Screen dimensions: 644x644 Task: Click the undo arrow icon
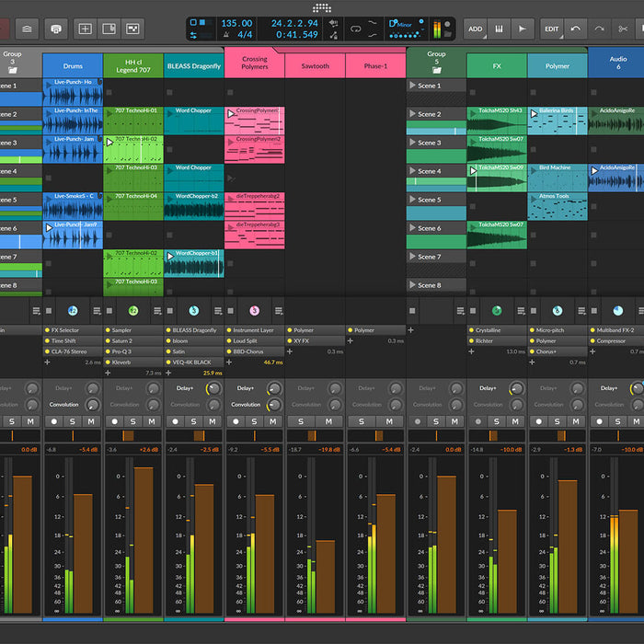575,29
